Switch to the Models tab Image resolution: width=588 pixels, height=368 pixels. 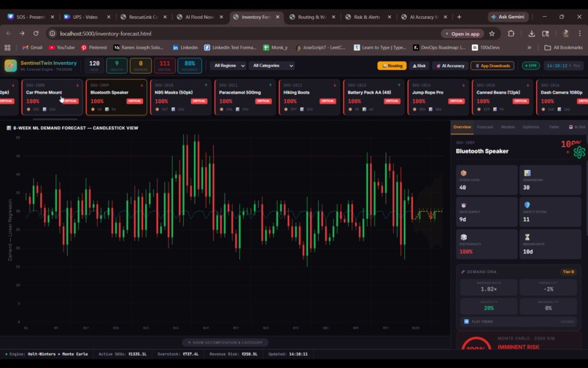tap(508, 127)
